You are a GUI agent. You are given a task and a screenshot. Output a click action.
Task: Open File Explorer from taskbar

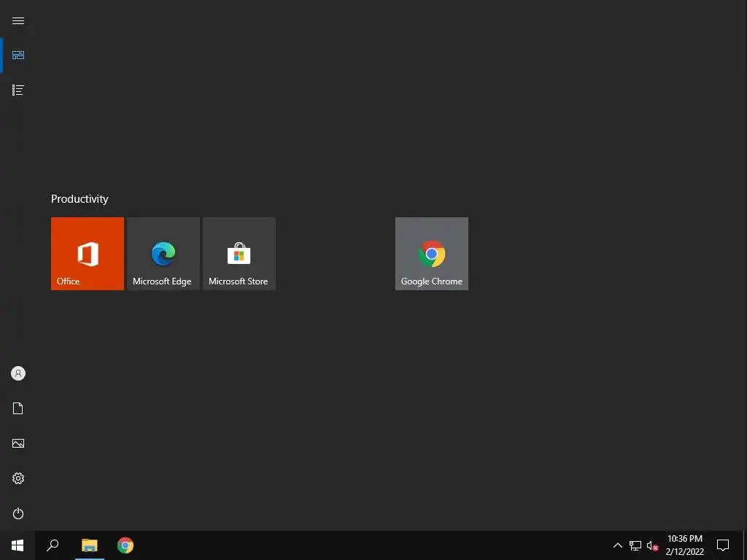(x=90, y=545)
